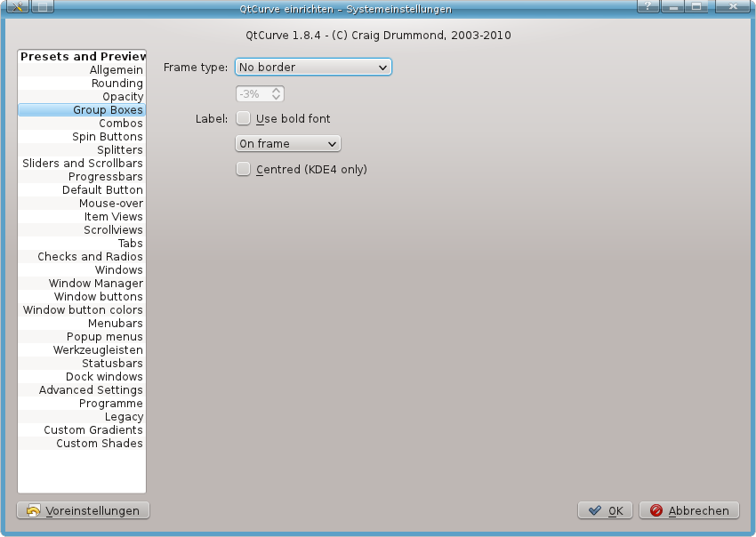The width and height of the screenshot is (756, 537).
Task: Click the Frame type label
Action: (x=196, y=67)
